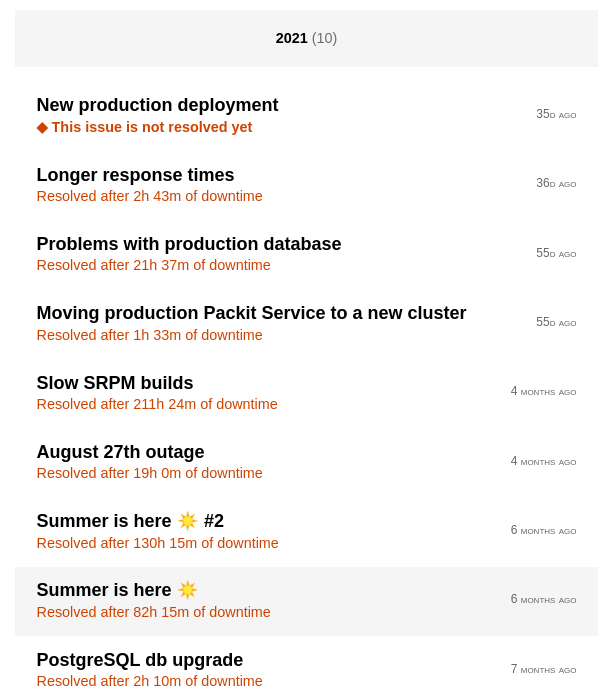The height and width of the screenshot is (697, 616).
Task: Click the 7 months ago timestamp
Action: pyautogui.click(x=543, y=670)
